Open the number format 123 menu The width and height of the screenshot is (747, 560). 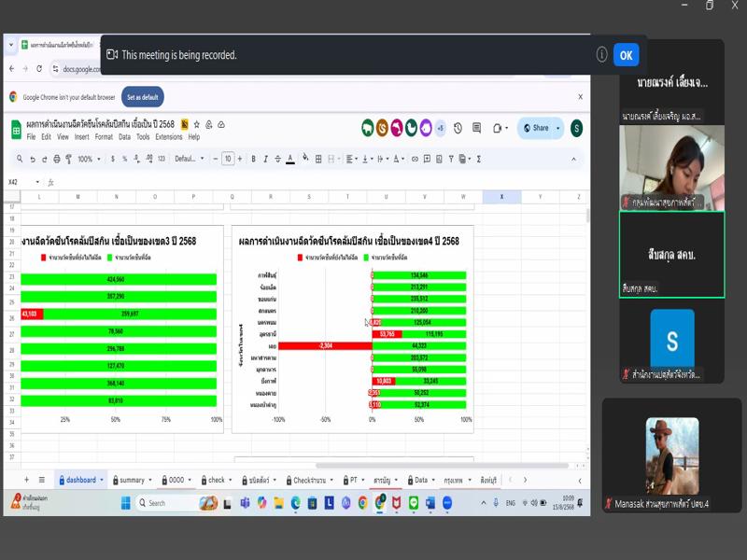[162, 159]
